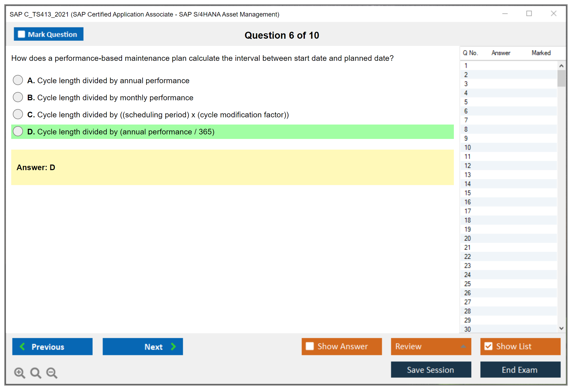Click the zoom out magnifier icon
The width and height of the screenshot is (574, 392).
pos(52,373)
